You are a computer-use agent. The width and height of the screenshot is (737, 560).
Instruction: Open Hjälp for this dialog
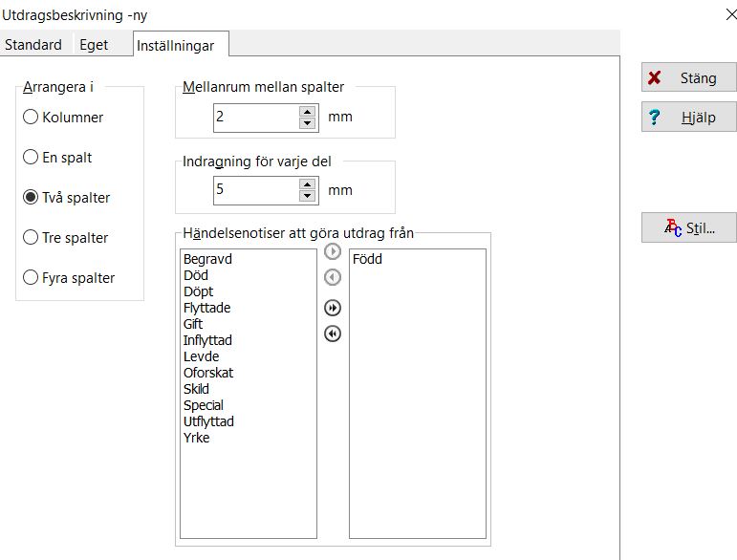coord(688,118)
